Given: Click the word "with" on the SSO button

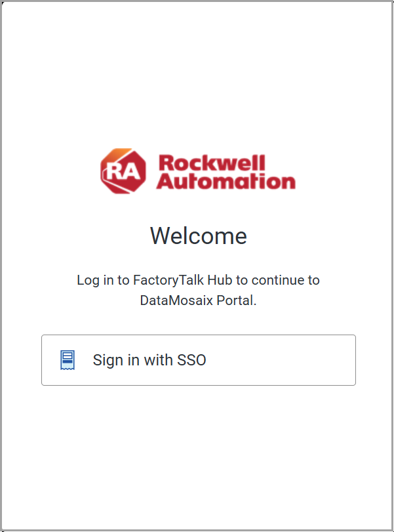Looking at the screenshot, I should 157,360.
